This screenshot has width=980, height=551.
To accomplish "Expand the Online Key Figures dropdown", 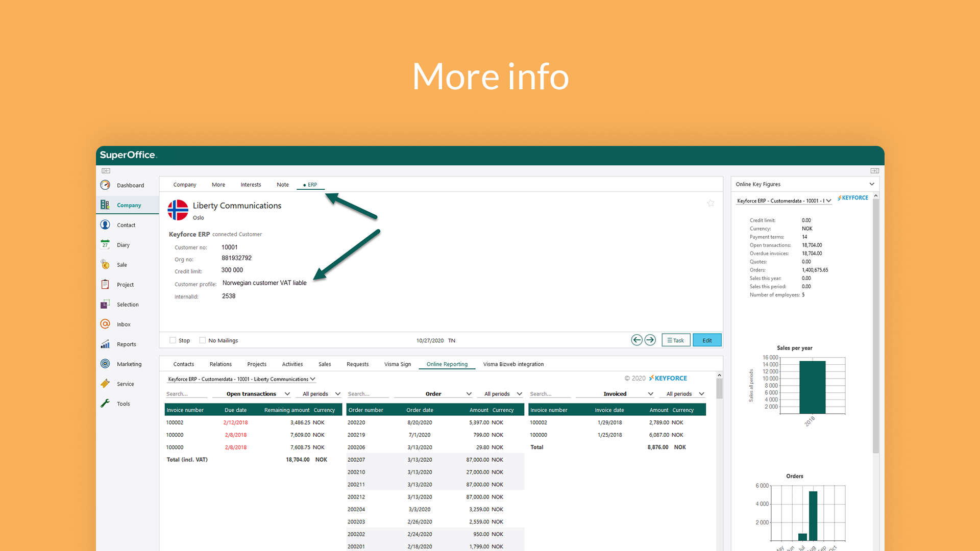I will 872,184.
